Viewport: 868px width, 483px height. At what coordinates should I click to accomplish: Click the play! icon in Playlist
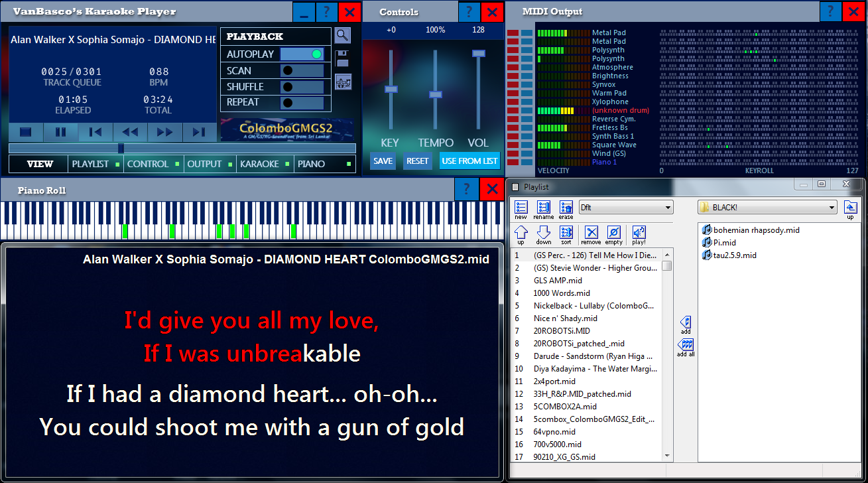[639, 235]
